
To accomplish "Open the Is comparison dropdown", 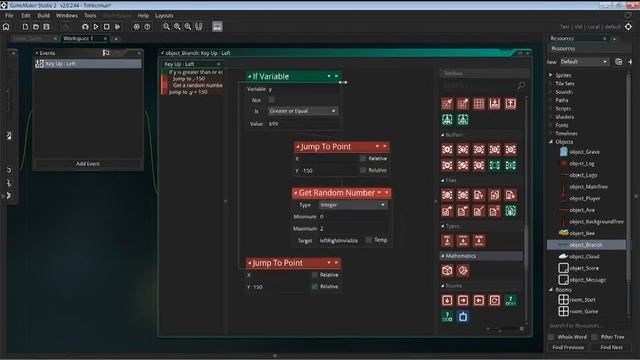I will pos(302,111).
